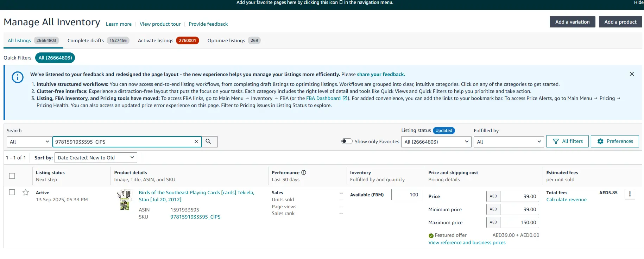Image resolution: width=644 pixels, height=259 pixels.
Task: Dismiss the info banner with close X
Action: (x=632, y=74)
